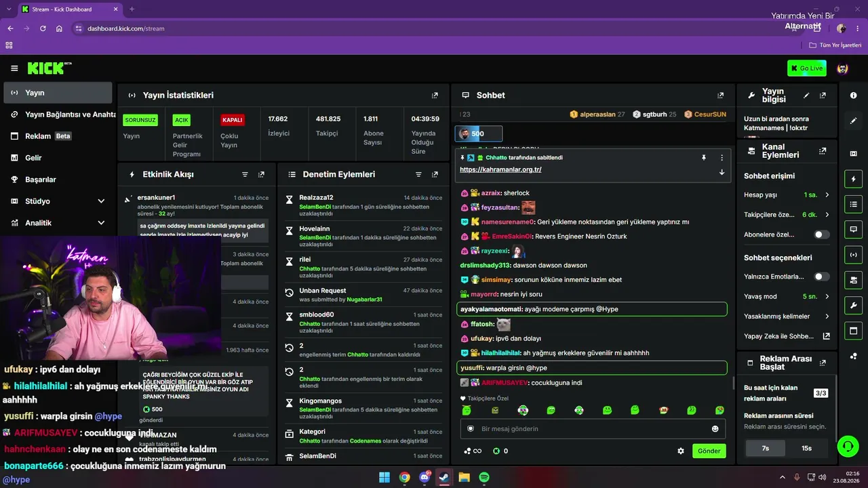The image size is (868, 488).
Task: Expand the Stüdyo sidebar section
Action: (101, 201)
